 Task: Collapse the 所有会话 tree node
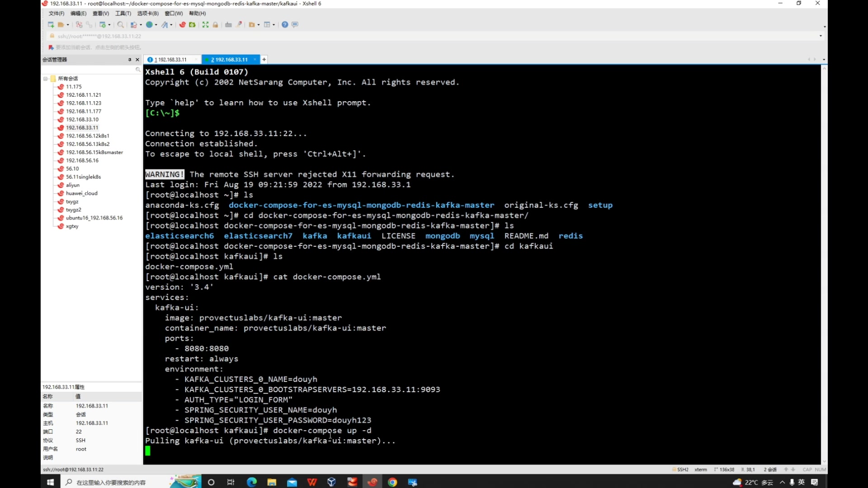tap(46, 78)
